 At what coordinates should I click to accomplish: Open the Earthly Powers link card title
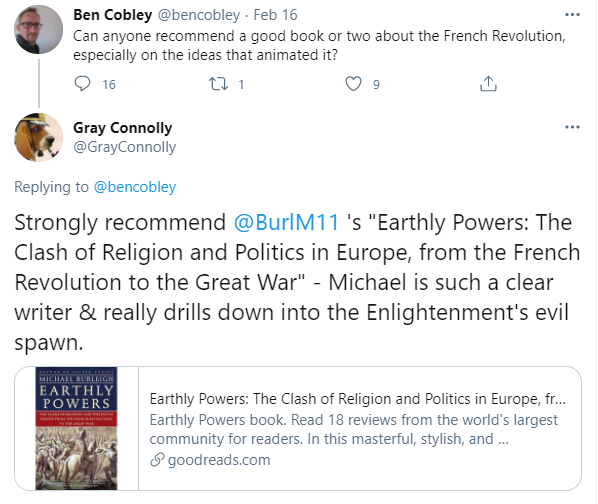click(357, 399)
